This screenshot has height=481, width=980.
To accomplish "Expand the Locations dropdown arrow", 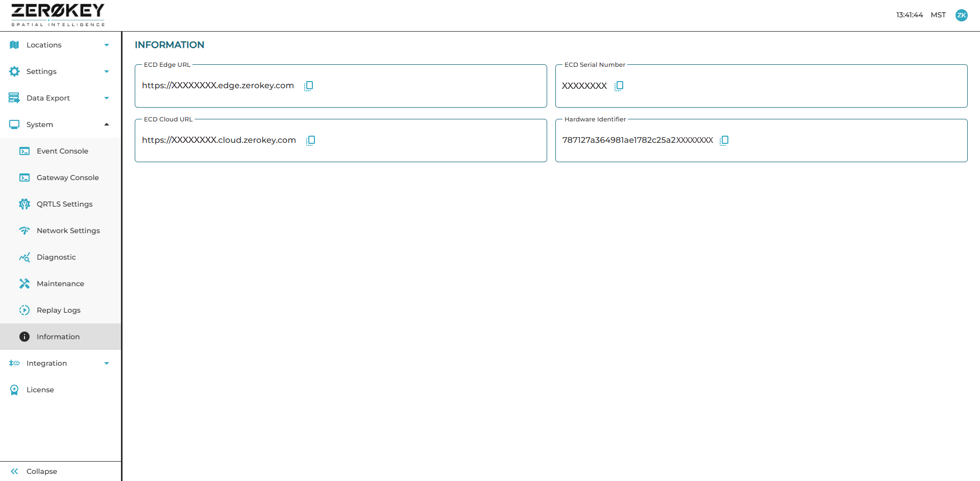I will point(107,45).
